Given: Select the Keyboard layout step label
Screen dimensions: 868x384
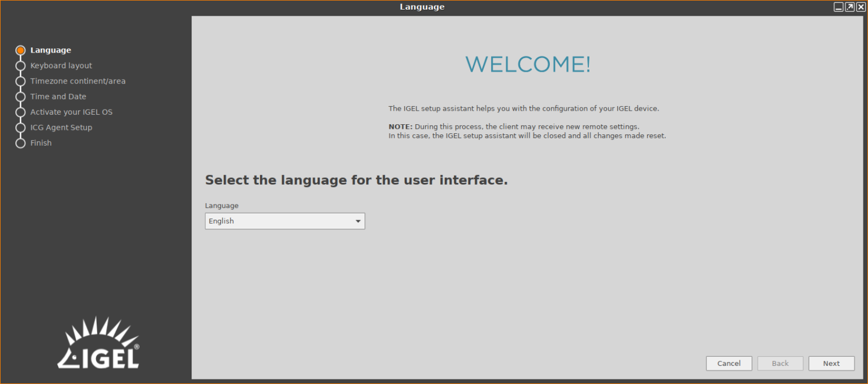Looking at the screenshot, I should 61,66.
